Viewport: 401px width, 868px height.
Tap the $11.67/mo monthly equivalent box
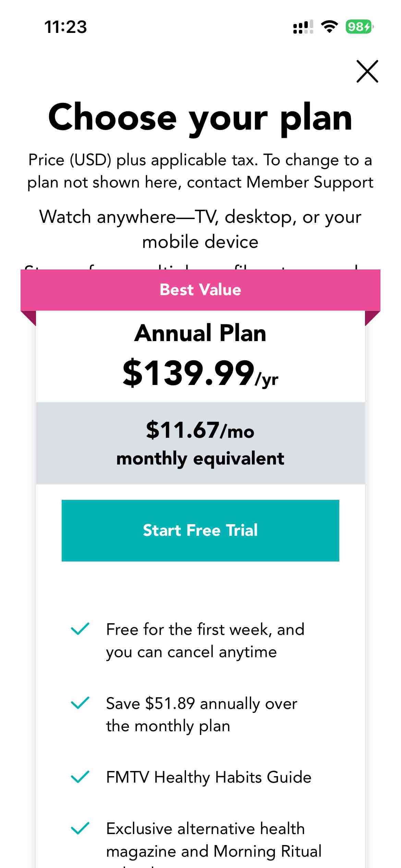(x=200, y=443)
